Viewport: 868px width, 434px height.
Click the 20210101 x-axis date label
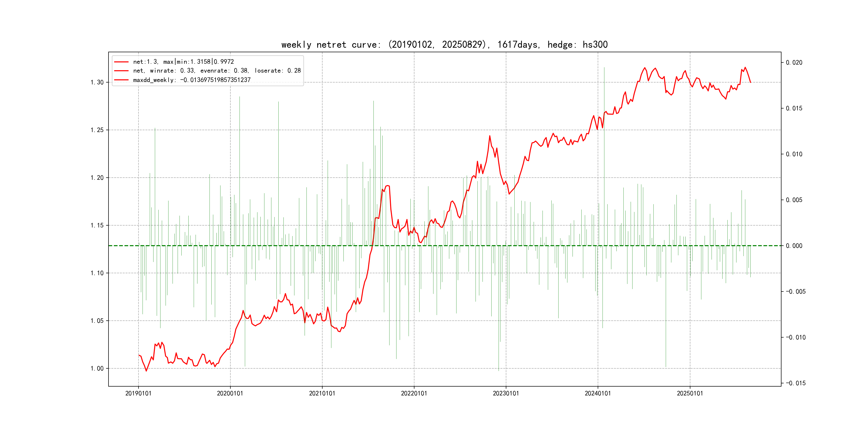[x=322, y=393]
